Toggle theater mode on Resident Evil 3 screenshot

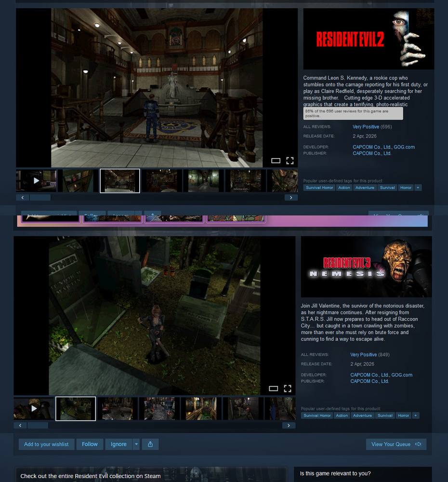[273, 388]
